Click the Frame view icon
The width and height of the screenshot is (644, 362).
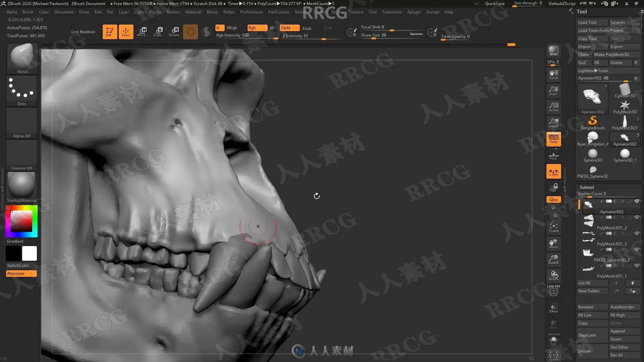(x=553, y=228)
